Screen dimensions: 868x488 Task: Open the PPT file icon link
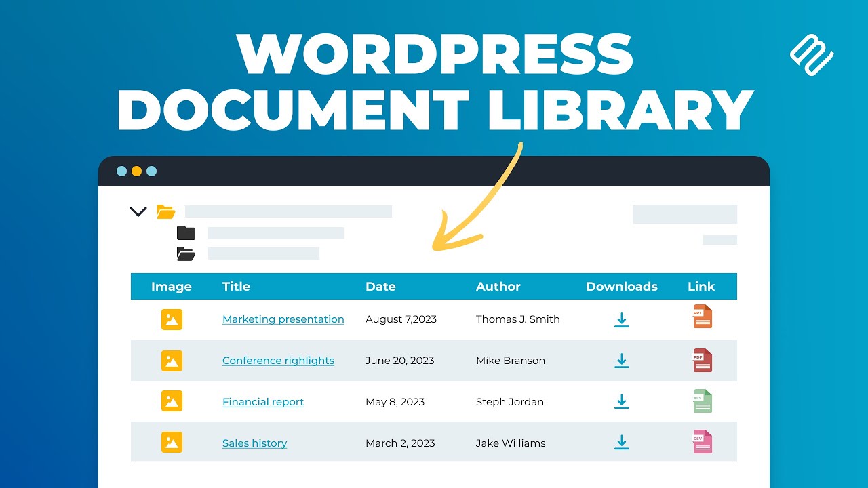click(x=703, y=317)
